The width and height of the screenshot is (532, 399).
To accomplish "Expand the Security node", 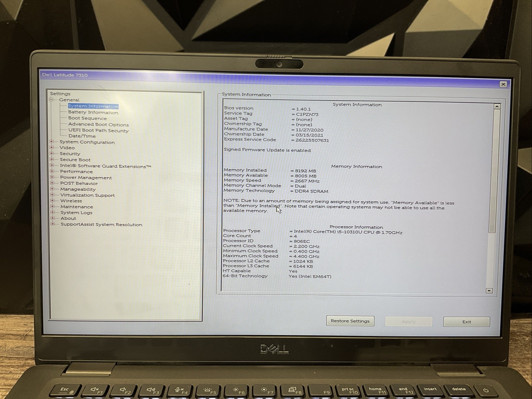I will [52, 153].
